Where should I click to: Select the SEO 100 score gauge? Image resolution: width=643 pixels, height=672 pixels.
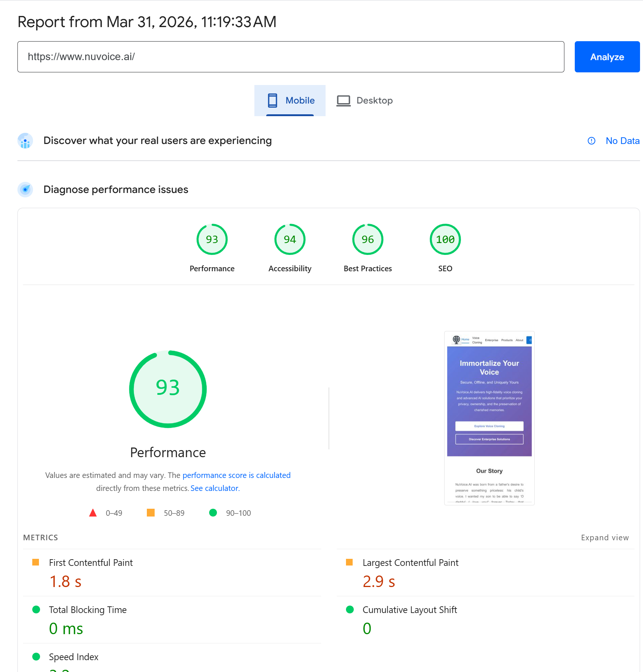[445, 240]
